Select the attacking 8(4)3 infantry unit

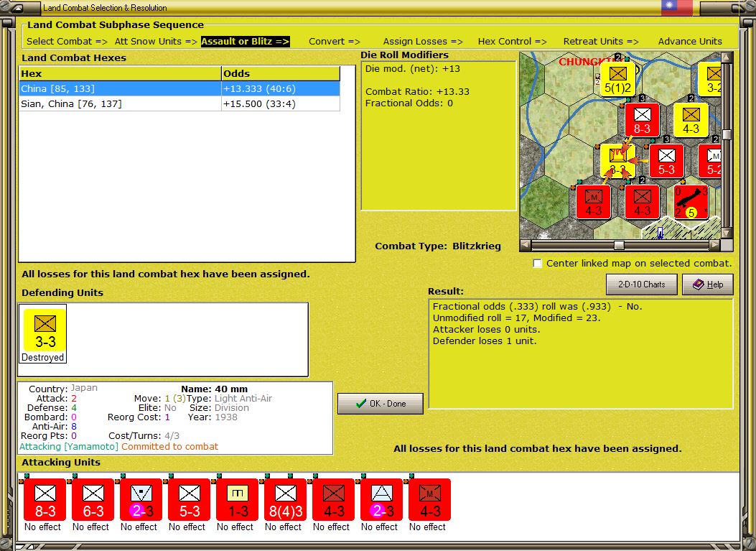click(286, 500)
